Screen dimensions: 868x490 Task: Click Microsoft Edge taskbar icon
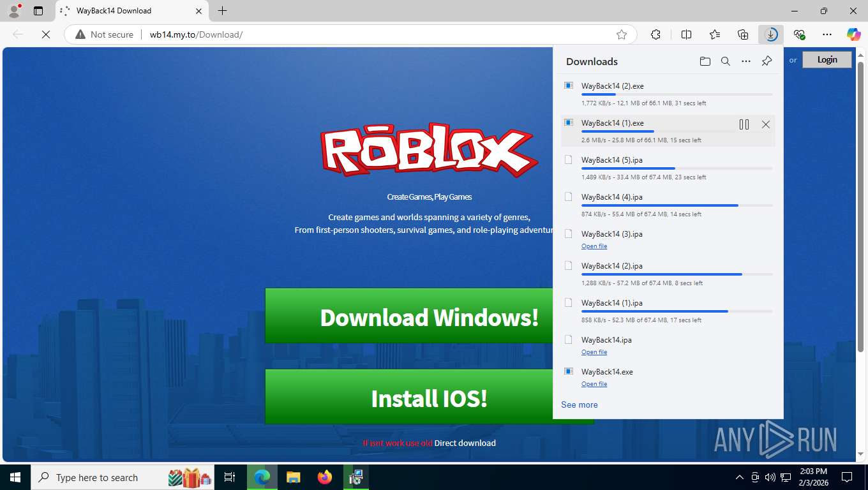pos(262,477)
